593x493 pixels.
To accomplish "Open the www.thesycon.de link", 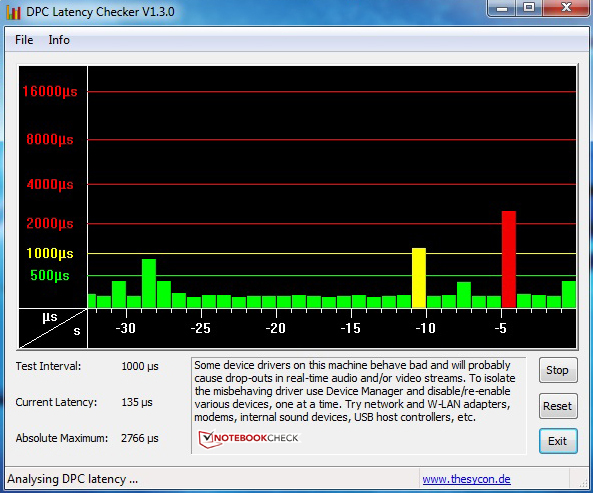I will coord(466,479).
